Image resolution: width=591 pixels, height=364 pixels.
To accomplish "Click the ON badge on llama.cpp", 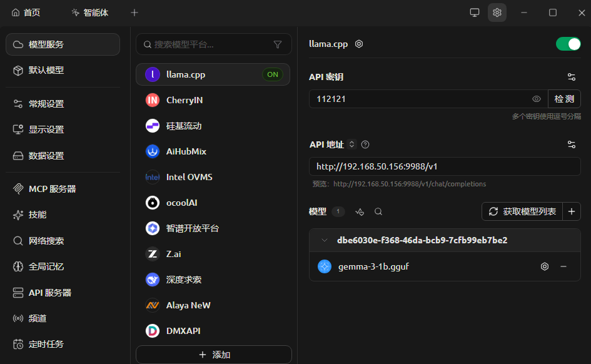I will pyautogui.click(x=273, y=74).
